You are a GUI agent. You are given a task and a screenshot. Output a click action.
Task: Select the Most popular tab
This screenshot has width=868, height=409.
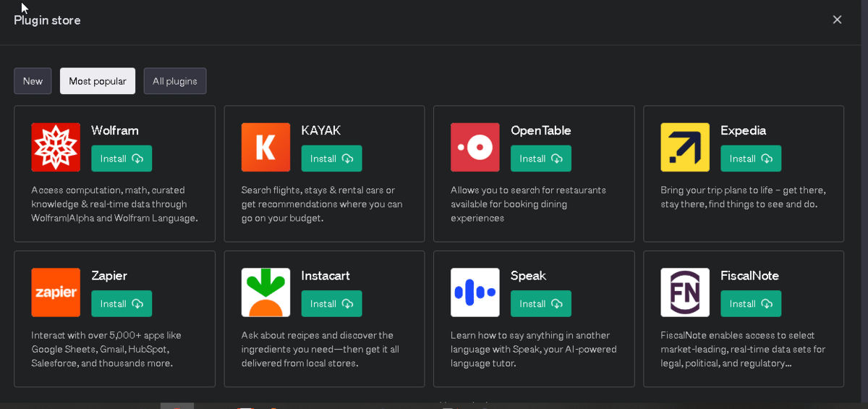[x=98, y=81]
